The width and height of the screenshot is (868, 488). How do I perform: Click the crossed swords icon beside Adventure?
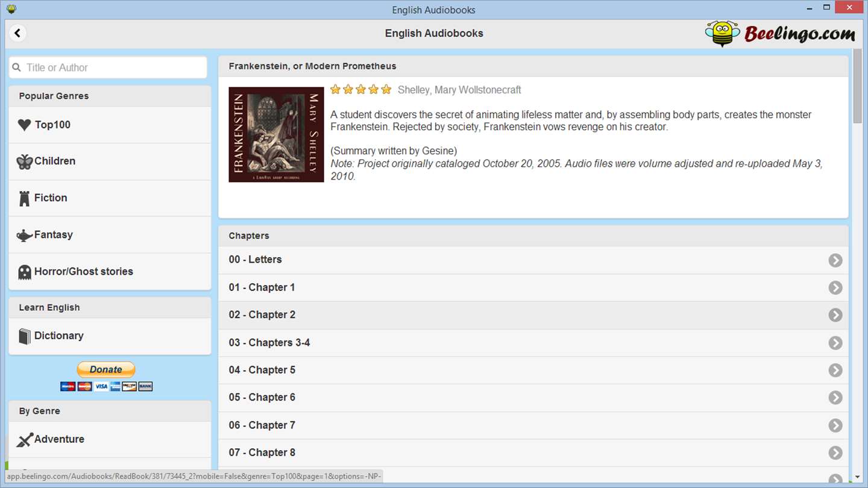(24, 440)
